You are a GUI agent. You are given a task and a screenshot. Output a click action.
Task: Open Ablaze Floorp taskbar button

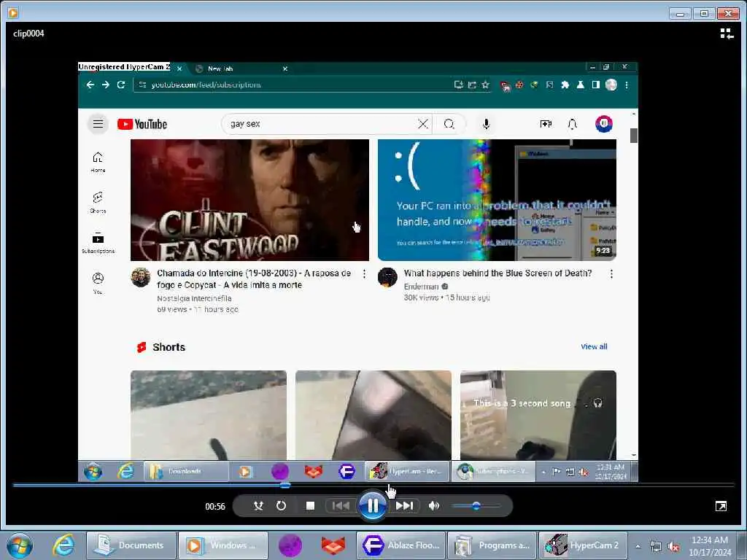coord(402,545)
